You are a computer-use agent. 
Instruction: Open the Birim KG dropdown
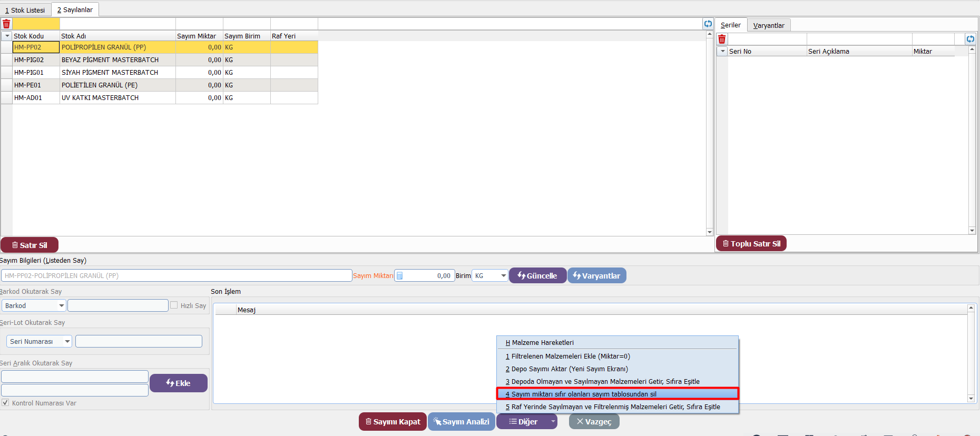(503, 276)
